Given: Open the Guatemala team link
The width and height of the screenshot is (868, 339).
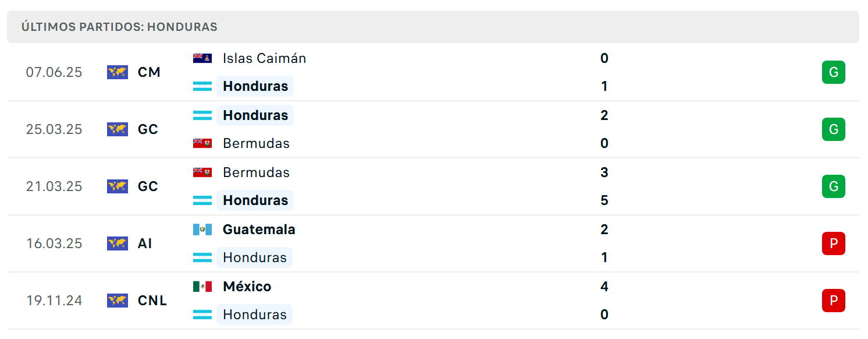Looking at the screenshot, I should point(259,229).
